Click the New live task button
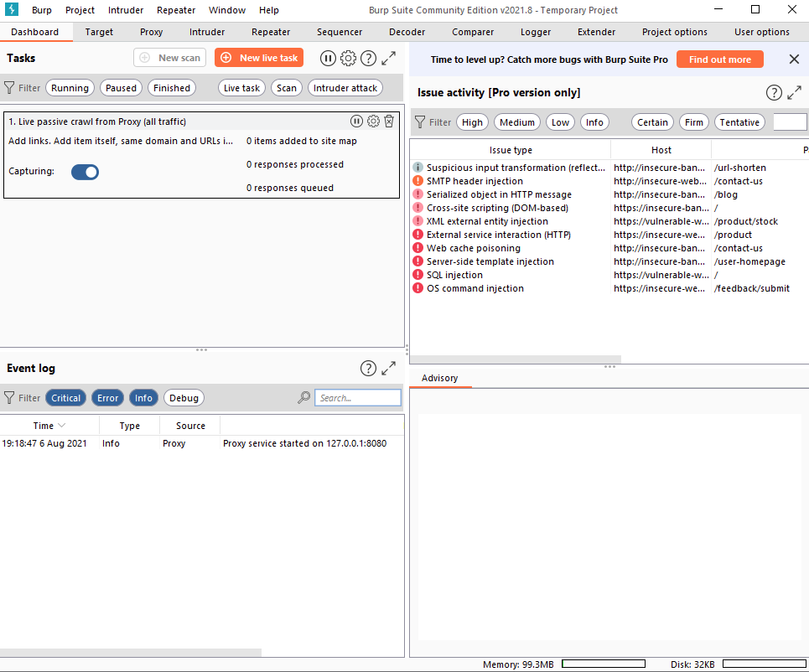This screenshot has width=809, height=672. pos(259,58)
